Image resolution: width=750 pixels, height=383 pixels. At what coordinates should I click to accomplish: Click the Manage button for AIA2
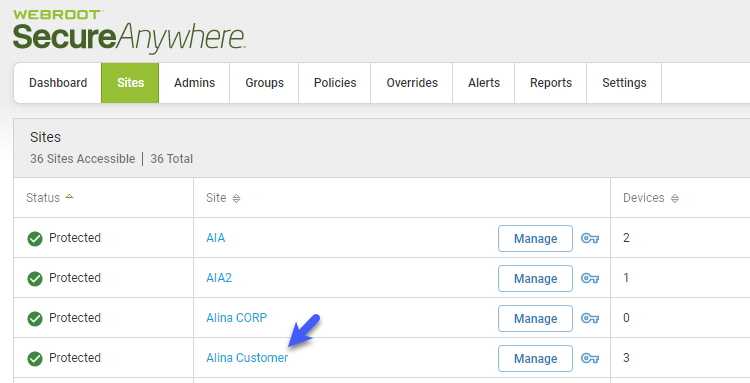click(535, 278)
